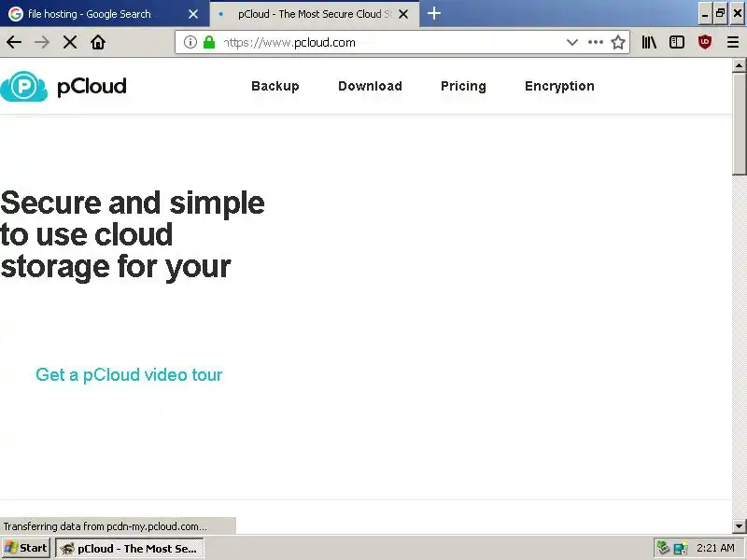747x560 pixels.
Task: Click the vertical scrollbar thumb
Action: point(739,124)
